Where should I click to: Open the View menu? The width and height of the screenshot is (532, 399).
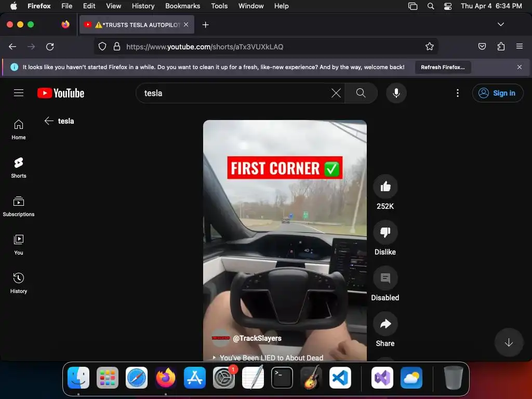point(113,6)
